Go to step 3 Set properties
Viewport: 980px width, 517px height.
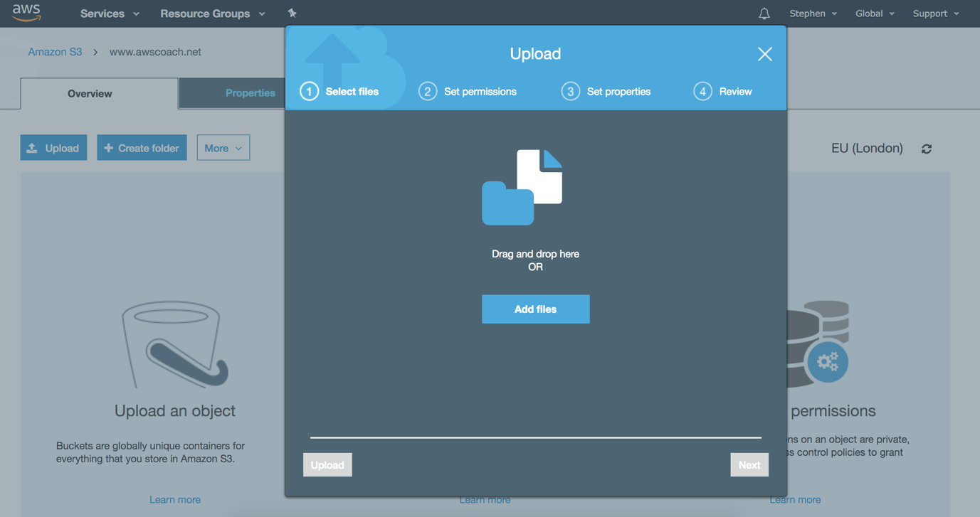coord(606,91)
